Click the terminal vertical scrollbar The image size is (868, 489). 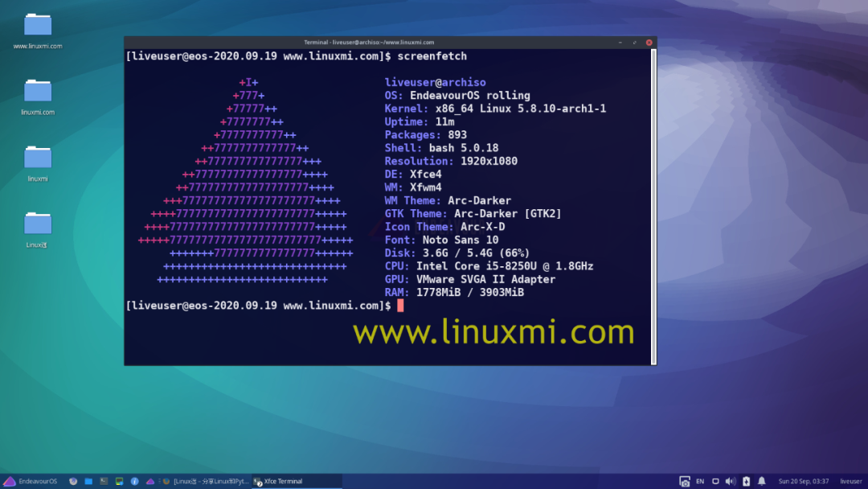653,206
